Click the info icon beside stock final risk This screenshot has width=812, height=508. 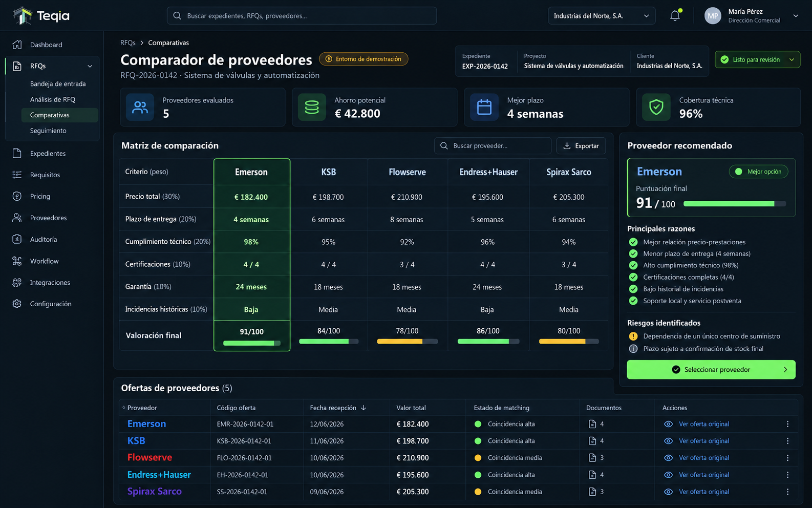pos(633,349)
